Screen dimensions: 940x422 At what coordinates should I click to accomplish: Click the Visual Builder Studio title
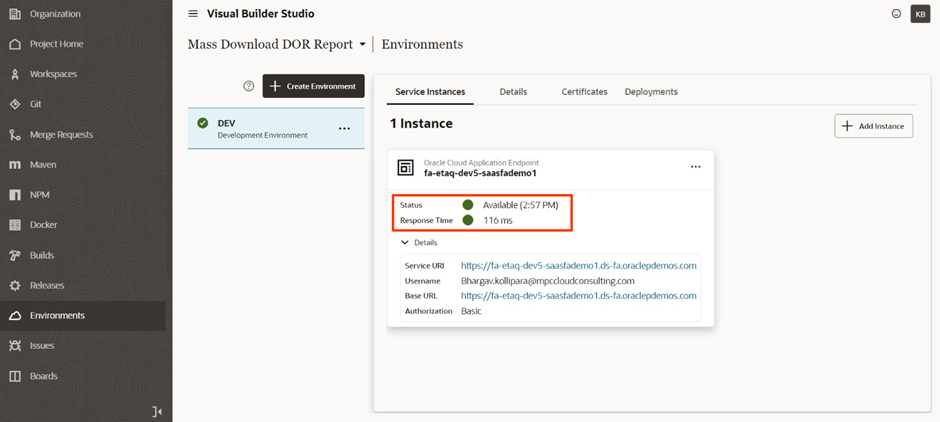[260, 14]
